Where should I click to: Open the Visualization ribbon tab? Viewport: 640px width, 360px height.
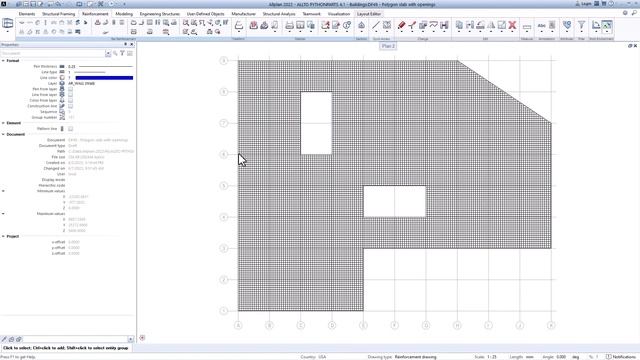click(x=339, y=14)
